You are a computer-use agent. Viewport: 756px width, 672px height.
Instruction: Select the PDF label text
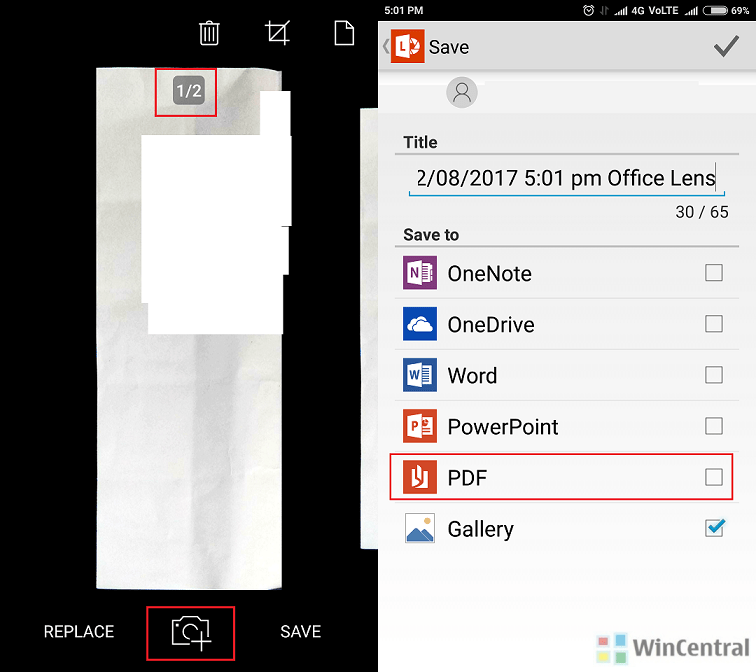[x=467, y=478]
